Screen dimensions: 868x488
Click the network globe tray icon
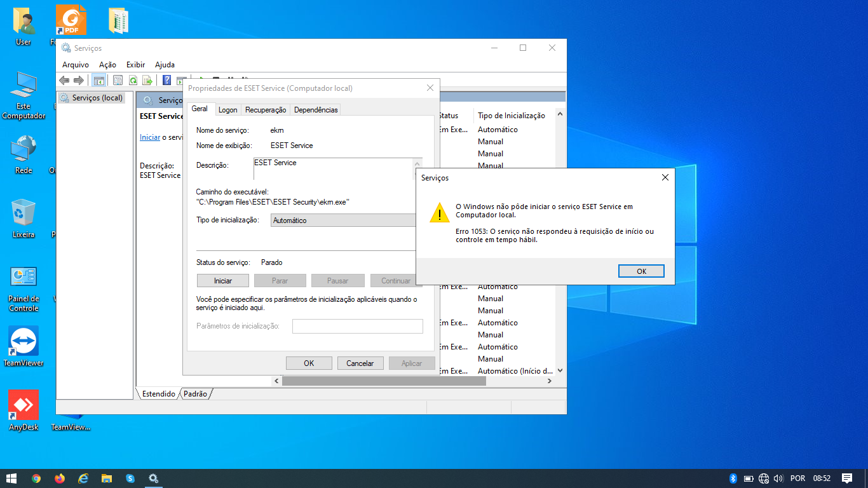click(x=764, y=478)
